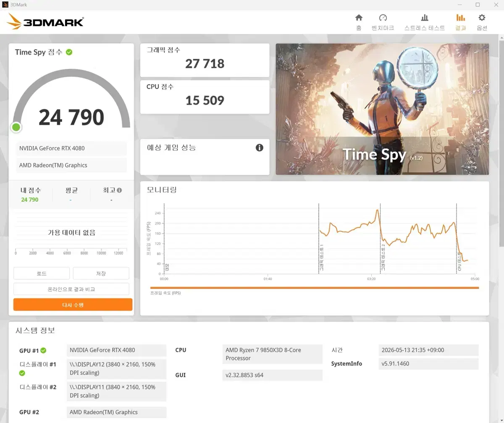
Task: Open the 홈 (Home) tab icon
Action: click(x=359, y=18)
